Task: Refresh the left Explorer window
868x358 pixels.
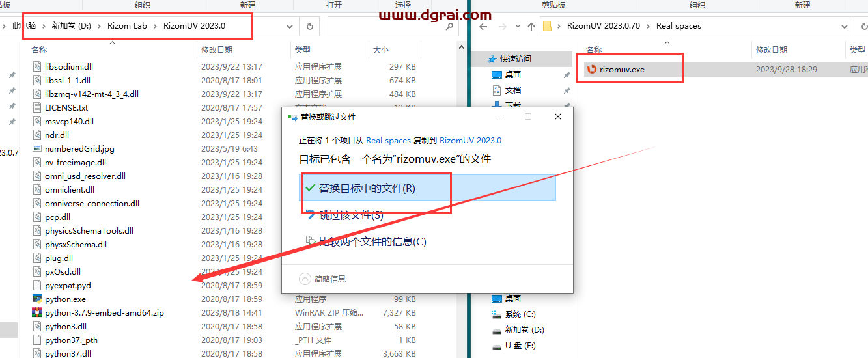Action: (x=310, y=27)
